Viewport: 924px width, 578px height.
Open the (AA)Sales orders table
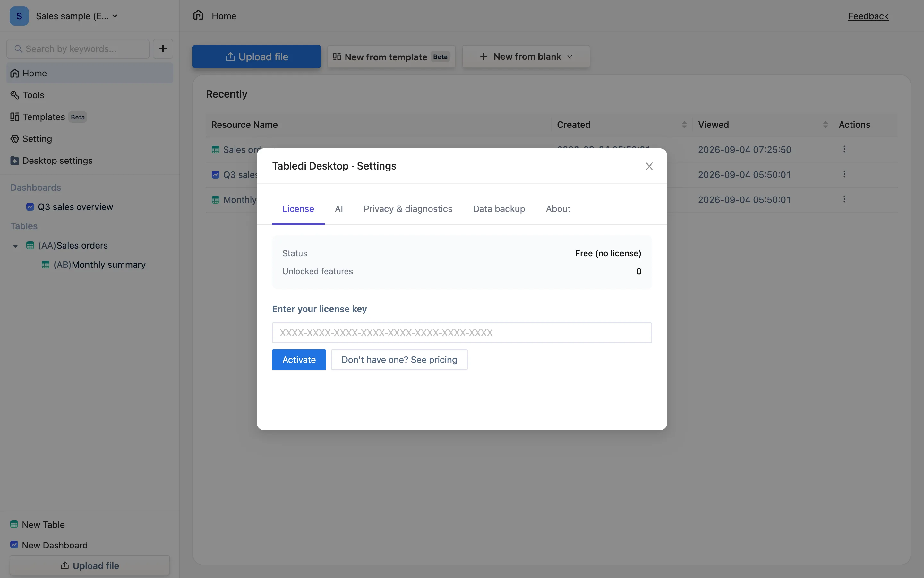point(73,245)
